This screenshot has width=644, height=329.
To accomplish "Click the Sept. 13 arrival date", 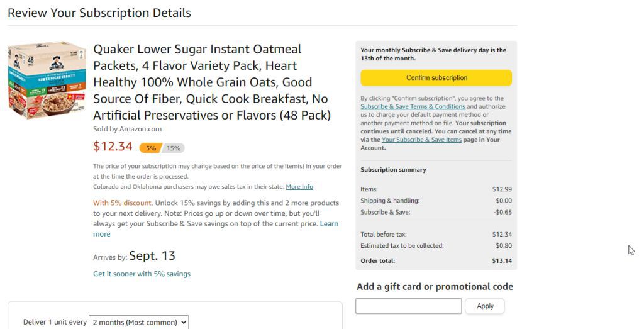I will [152, 256].
